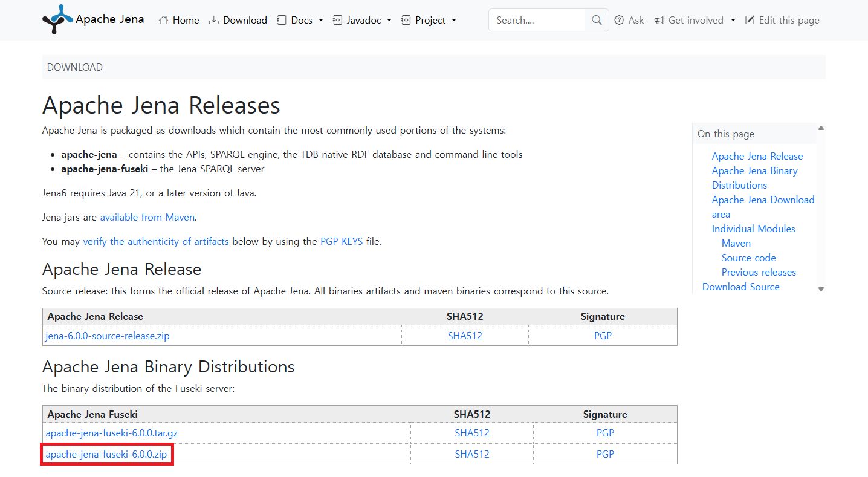868x477 pixels.
Task: Click the Download arrow icon
Action: [x=213, y=20]
